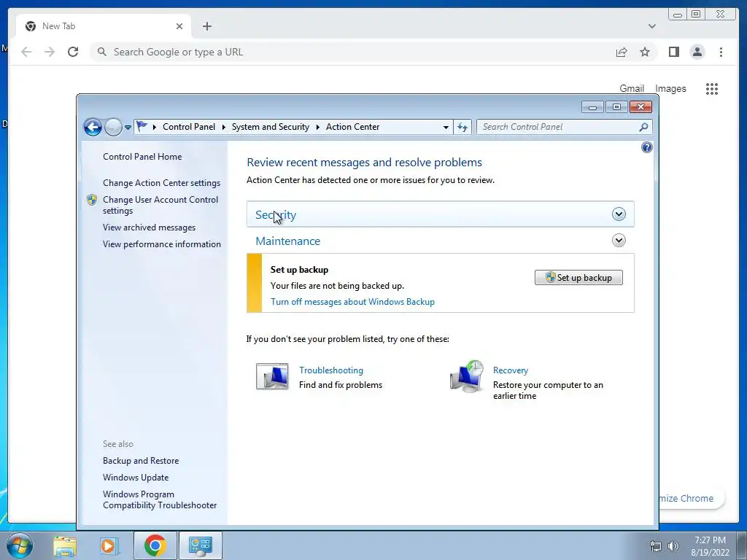
Task: Open Chrome's tab search dropdown arrow
Action: pos(651,27)
